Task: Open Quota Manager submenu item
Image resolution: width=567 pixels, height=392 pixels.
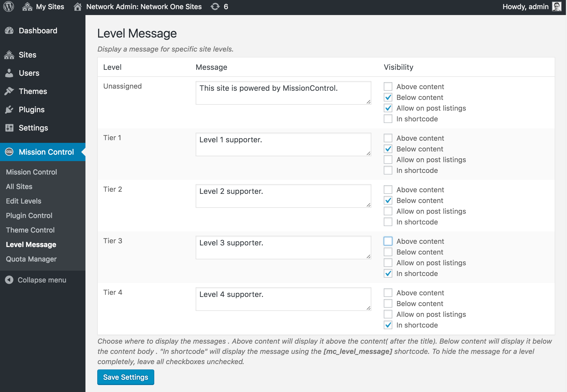Action: 31,259
